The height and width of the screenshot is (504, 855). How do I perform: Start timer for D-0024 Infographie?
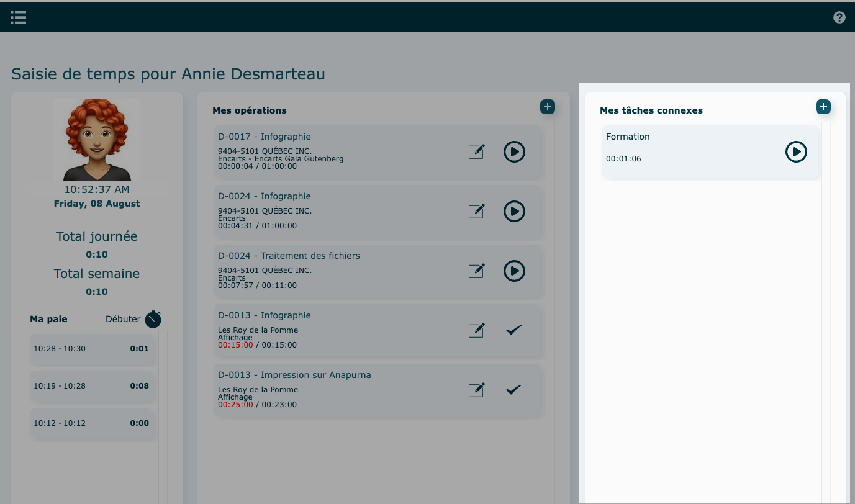pyautogui.click(x=514, y=211)
